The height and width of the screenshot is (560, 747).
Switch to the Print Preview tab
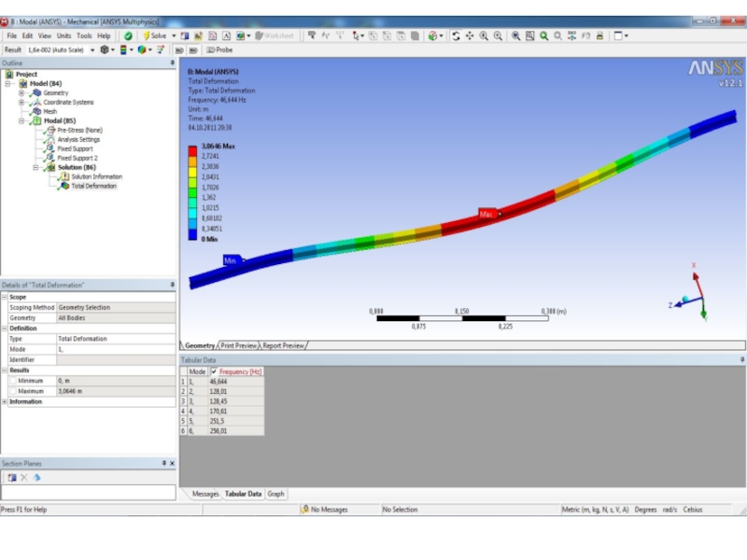pos(239,345)
